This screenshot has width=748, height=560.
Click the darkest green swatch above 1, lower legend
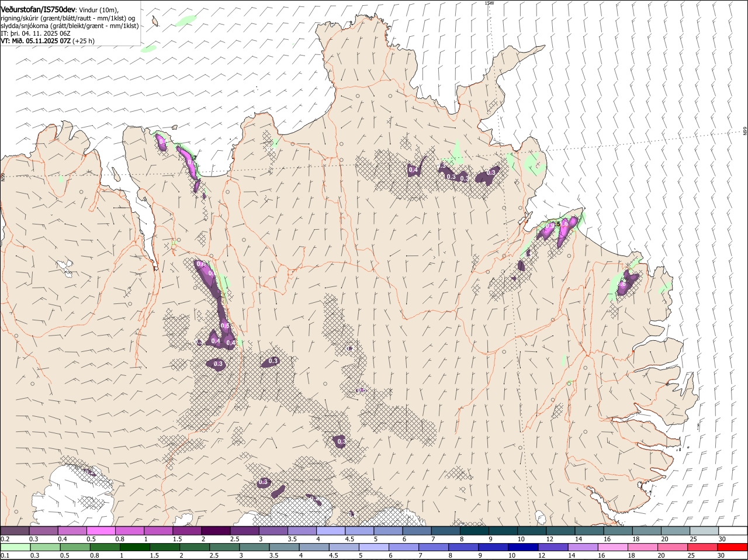click(x=136, y=548)
